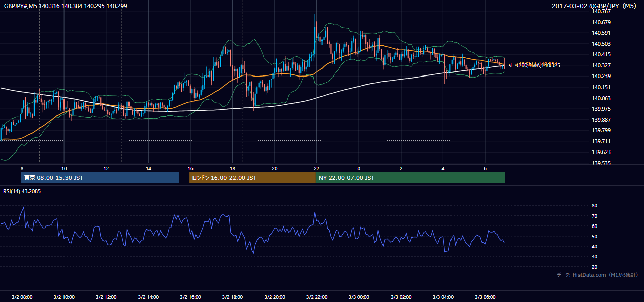Click price axis label 139.711
The width and height of the screenshot is (644, 302).
pos(602,141)
